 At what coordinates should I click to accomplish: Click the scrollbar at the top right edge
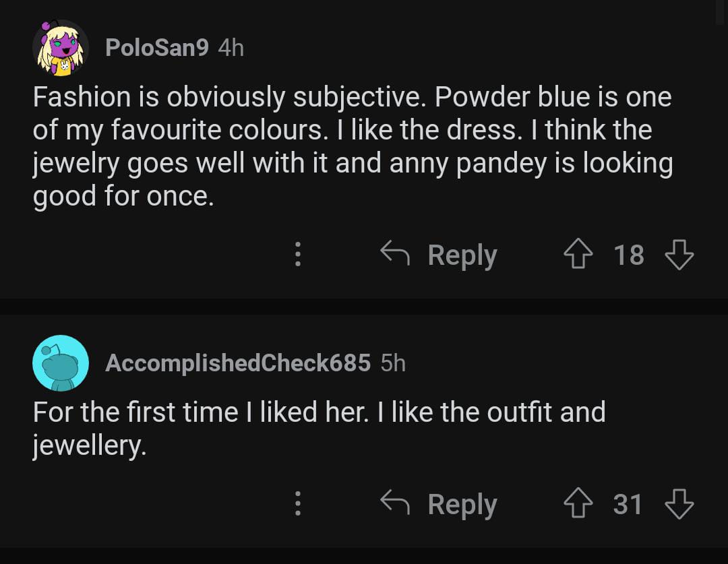coord(721,12)
